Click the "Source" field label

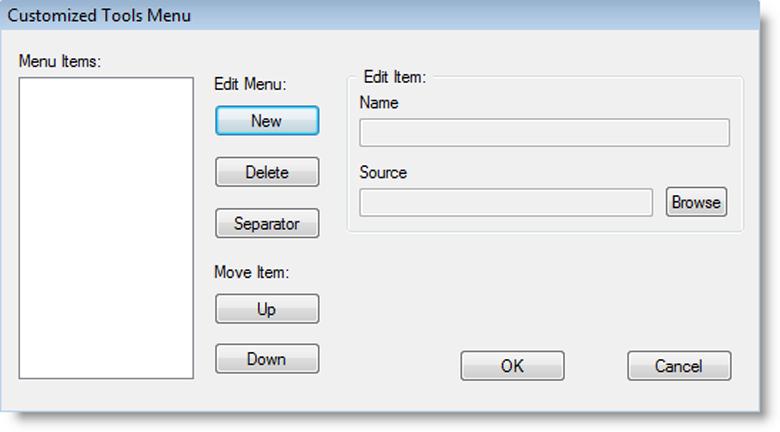point(383,173)
